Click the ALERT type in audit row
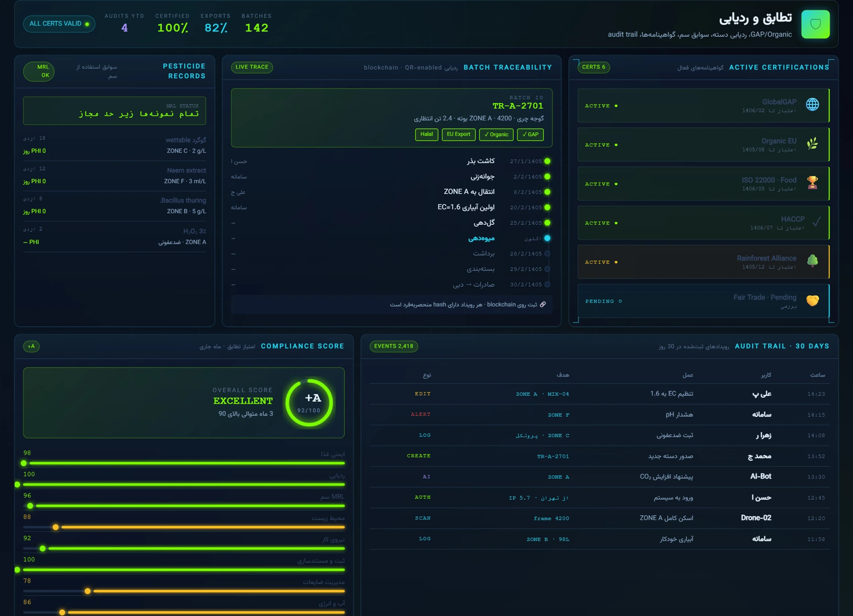This screenshot has height=616, width=853. (x=420, y=414)
